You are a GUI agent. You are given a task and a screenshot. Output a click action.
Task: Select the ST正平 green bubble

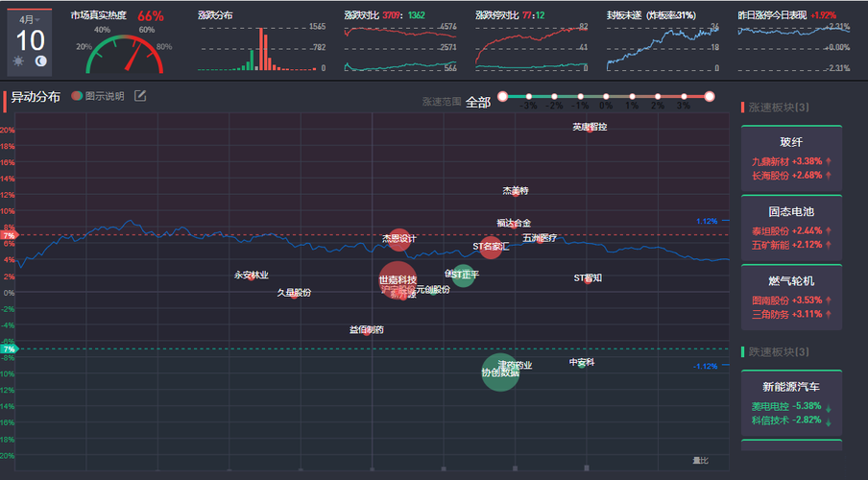pos(464,276)
